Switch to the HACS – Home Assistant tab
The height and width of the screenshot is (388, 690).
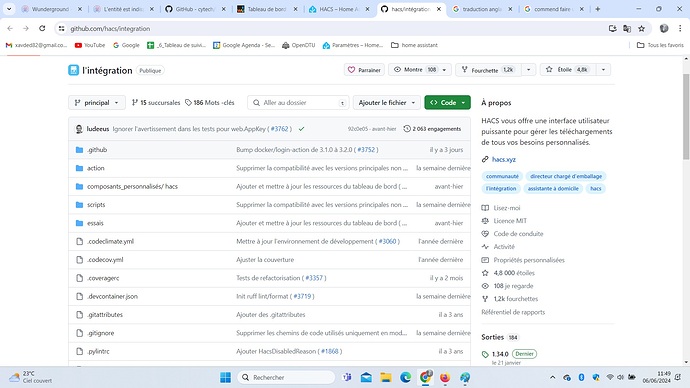(x=339, y=9)
